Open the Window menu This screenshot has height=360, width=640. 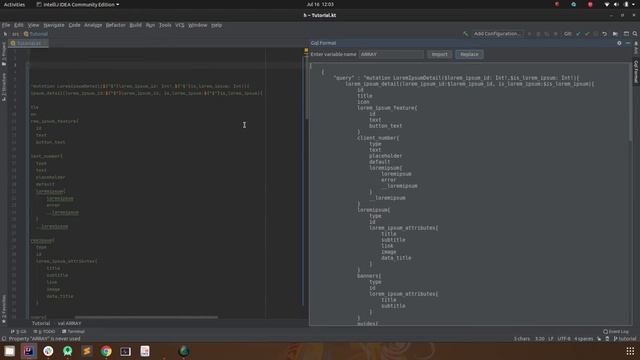click(x=198, y=25)
